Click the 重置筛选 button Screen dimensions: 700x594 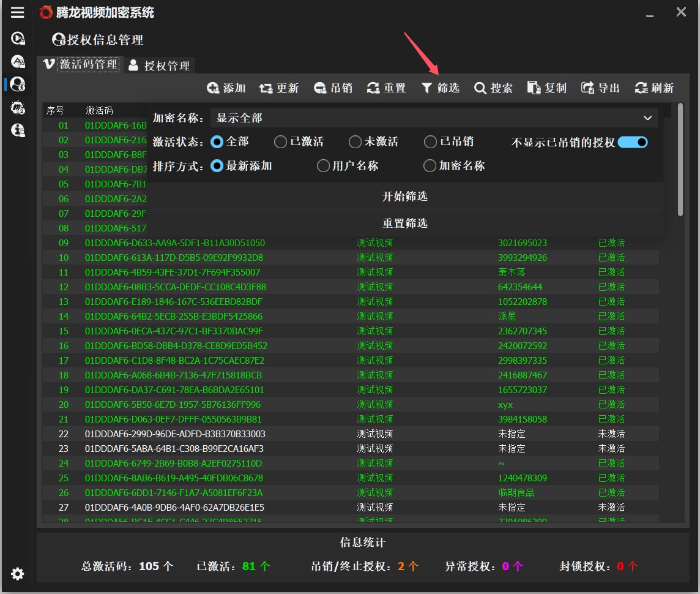[405, 223]
